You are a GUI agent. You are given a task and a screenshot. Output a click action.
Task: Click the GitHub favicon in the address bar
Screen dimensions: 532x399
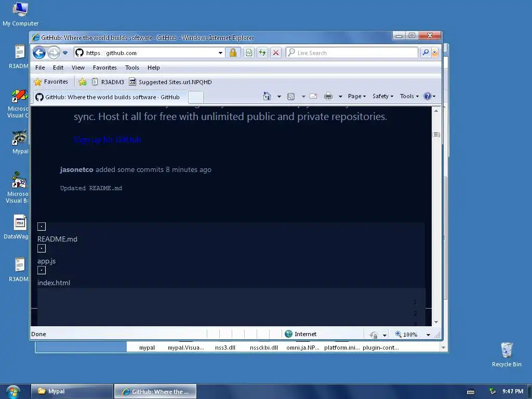coord(79,52)
